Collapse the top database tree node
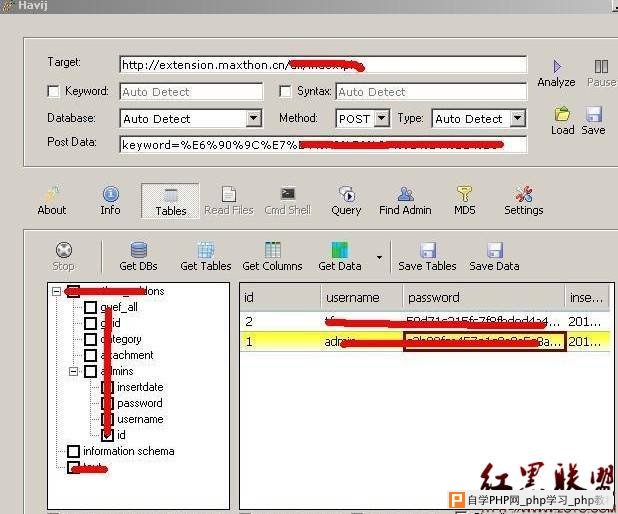The width and height of the screenshot is (618, 514). 56,291
